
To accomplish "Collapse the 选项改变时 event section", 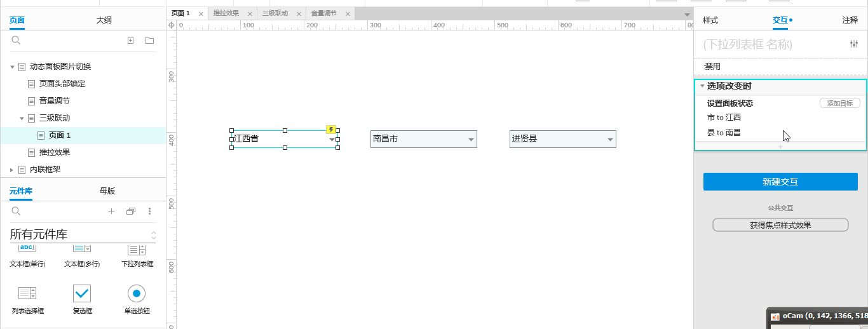I will point(702,86).
